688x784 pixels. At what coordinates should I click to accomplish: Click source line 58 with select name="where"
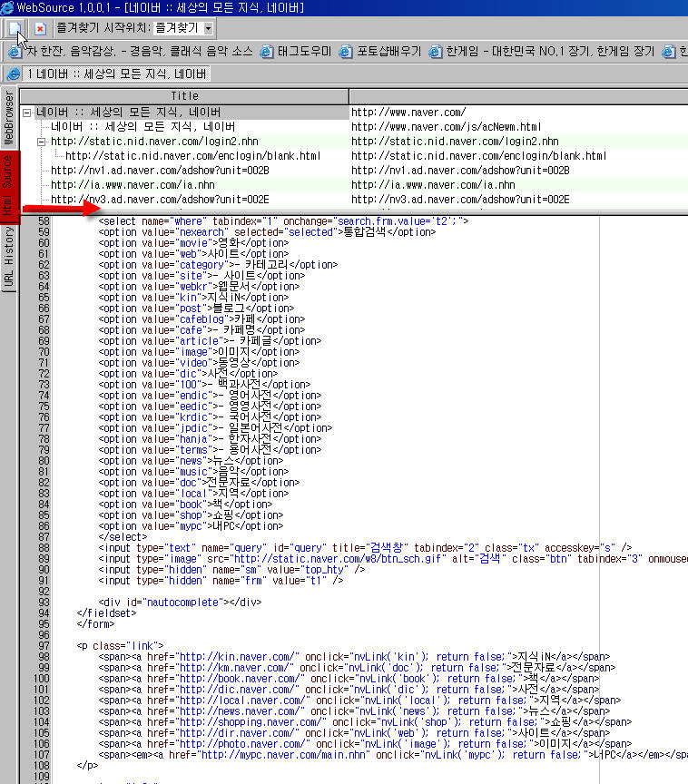(x=283, y=221)
